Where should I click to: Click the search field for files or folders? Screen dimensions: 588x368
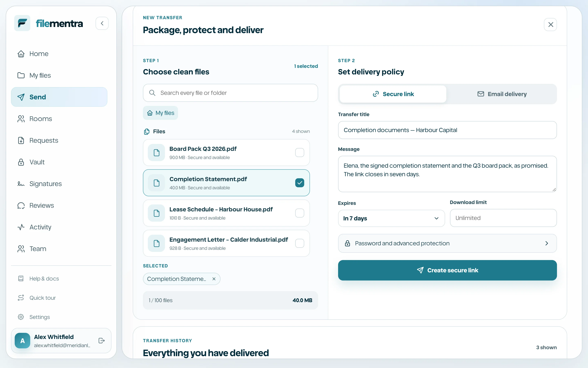(230, 93)
